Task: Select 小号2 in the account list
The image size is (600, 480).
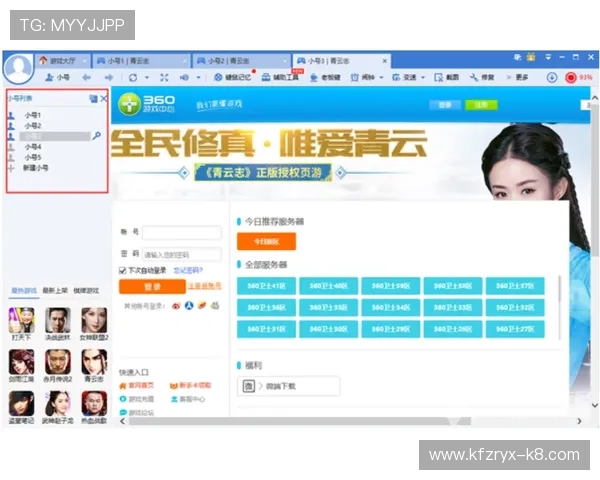Action: tap(33, 126)
